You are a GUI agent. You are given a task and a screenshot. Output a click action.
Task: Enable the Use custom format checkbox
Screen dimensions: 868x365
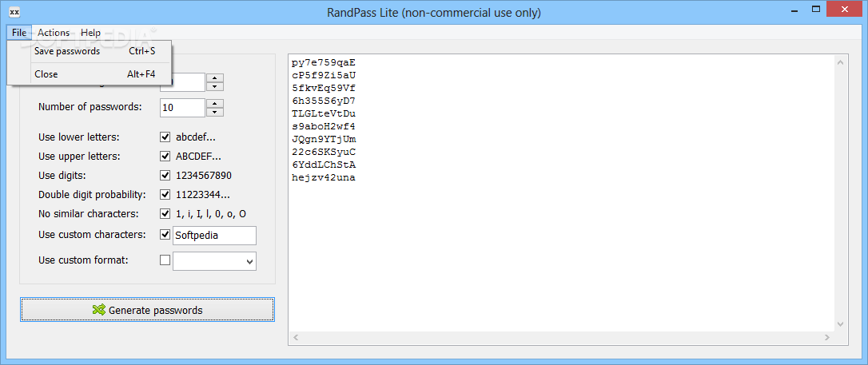click(x=165, y=260)
